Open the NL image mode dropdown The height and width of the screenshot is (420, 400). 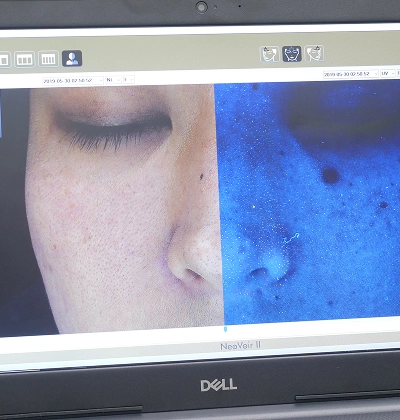pos(113,80)
